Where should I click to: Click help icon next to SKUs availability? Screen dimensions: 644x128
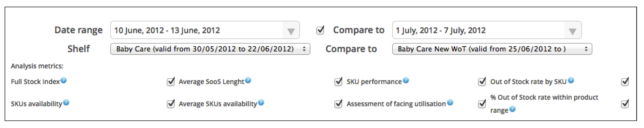tap(66, 103)
